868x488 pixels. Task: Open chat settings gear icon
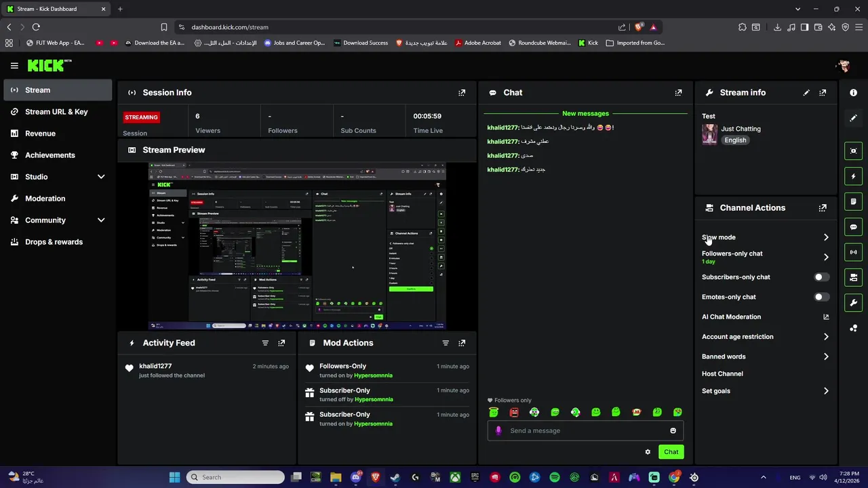pos(648,452)
